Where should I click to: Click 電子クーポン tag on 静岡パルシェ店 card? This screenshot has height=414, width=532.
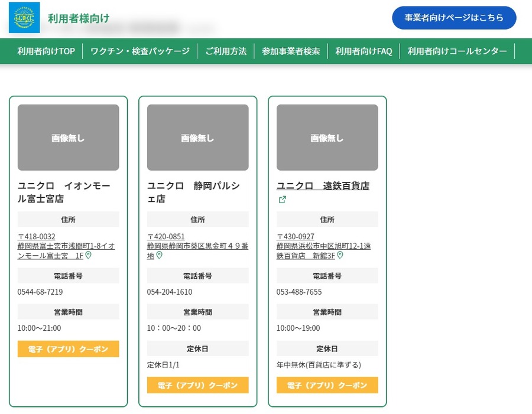198,385
